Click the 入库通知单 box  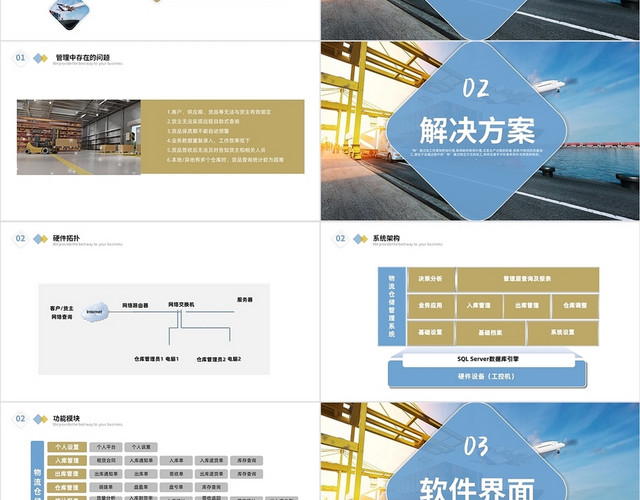click(x=141, y=461)
